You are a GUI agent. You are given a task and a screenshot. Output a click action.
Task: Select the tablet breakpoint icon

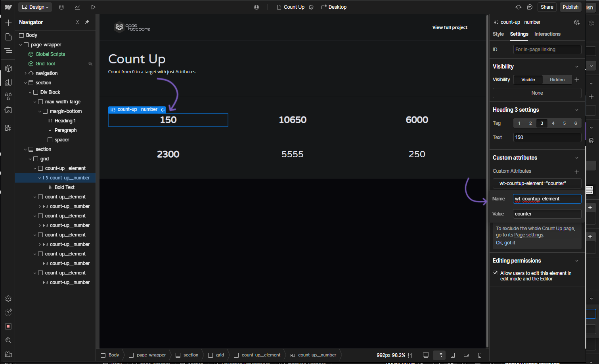click(453, 355)
